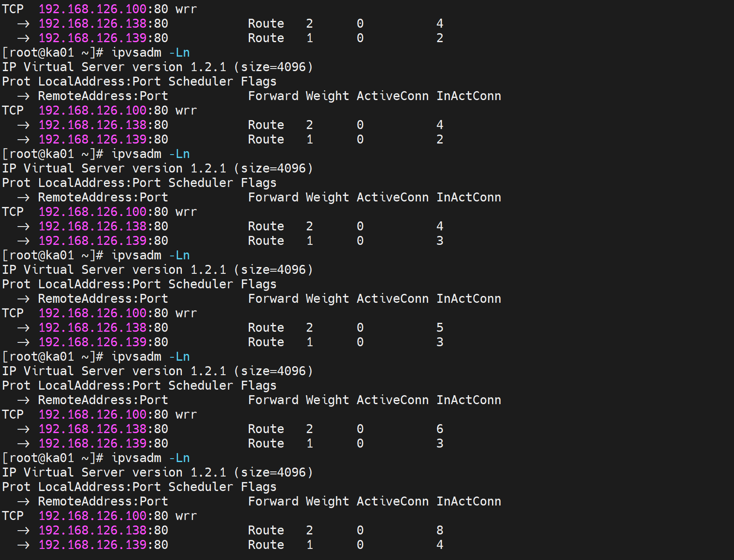The image size is (734, 560).
Task: Click the first Scheduler header text
Action: [x=201, y=81]
